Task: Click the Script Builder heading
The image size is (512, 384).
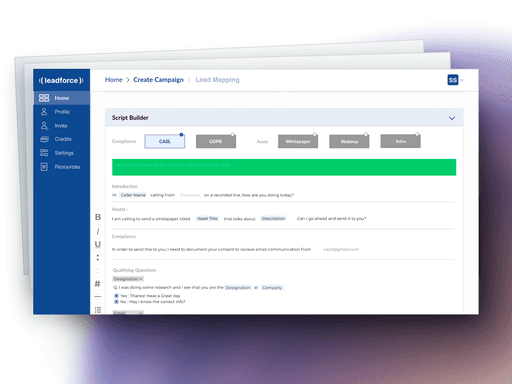Action: (130, 118)
